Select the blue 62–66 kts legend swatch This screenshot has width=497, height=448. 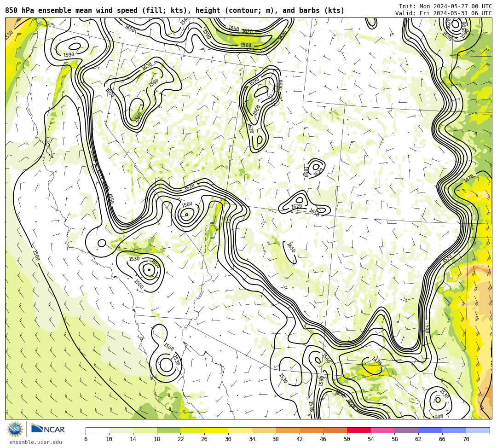pyautogui.click(x=430, y=430)
